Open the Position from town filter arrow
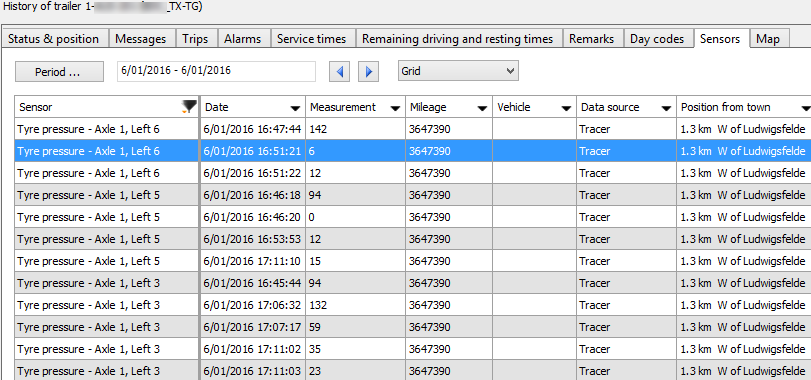This screenshot has width=811, height=380. (805, 108)
